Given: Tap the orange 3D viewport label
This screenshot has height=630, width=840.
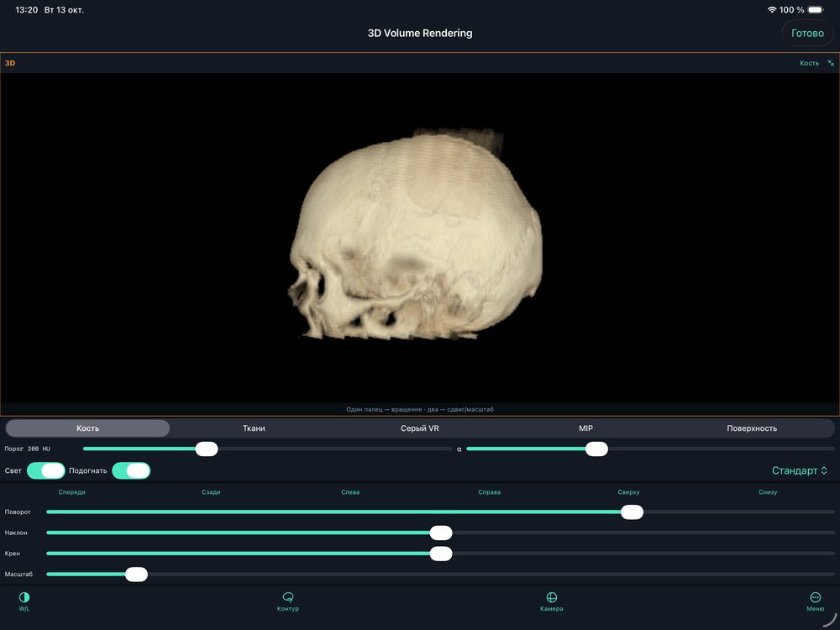Looking at the screenshot, I should pos(10,63).
